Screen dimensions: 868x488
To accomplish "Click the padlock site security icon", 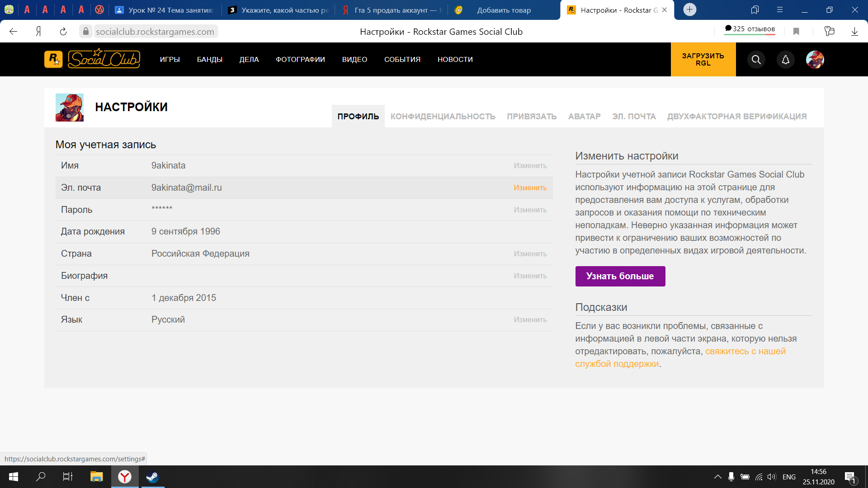I will click(x=86, y=31).
